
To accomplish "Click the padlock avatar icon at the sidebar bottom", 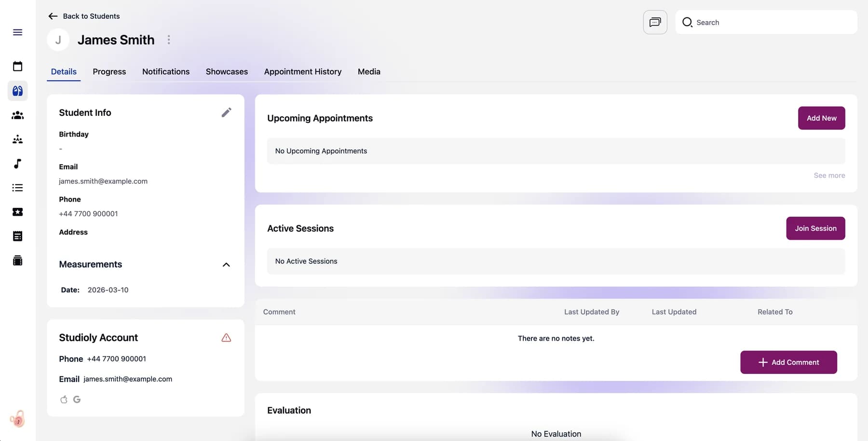I will point(17,419).
